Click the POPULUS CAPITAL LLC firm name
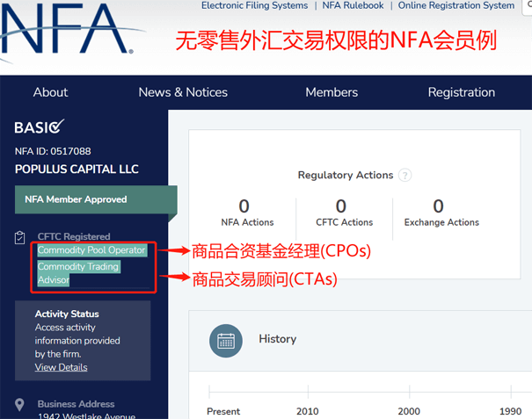This screenshot has height=419, width=532. [x=77, y=170]
